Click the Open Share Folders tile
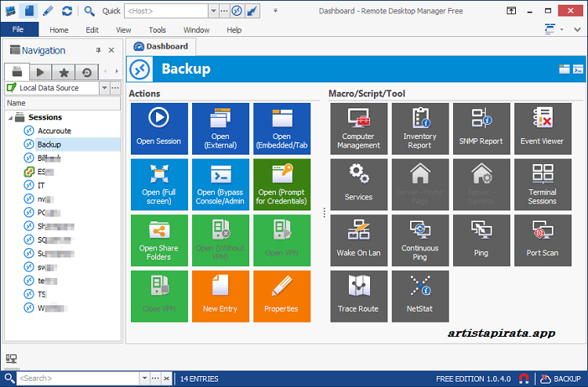 tap(159, 240)
